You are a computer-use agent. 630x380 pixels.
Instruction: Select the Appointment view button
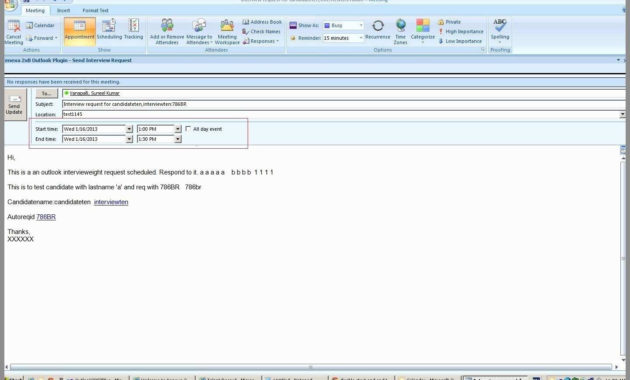coord(80,31)
